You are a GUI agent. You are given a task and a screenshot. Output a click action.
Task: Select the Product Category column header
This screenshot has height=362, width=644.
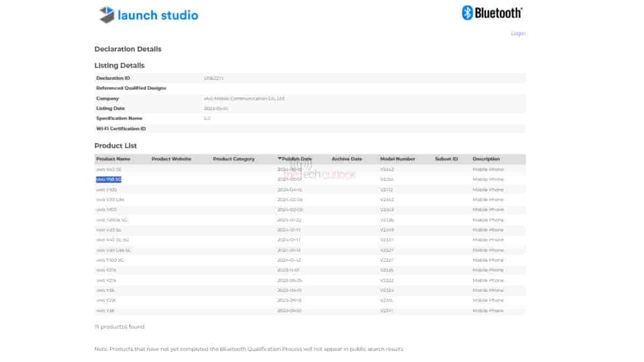tap(233, 159)
